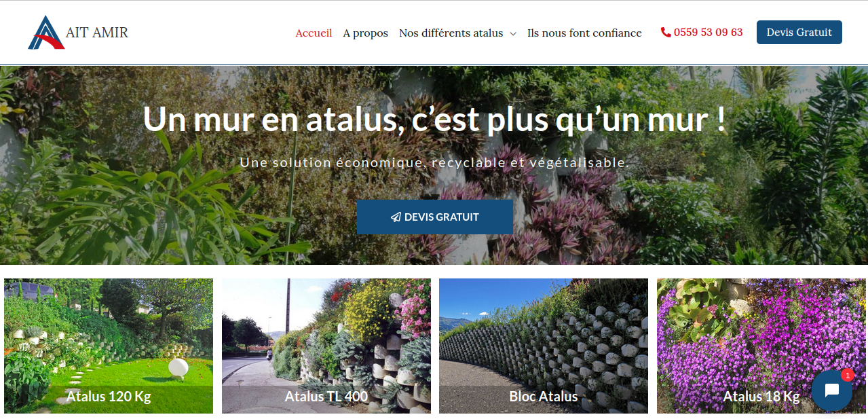868x419 pixels.
Task: Click the Bloc Atalus caption label
Action: pos(544,397)
